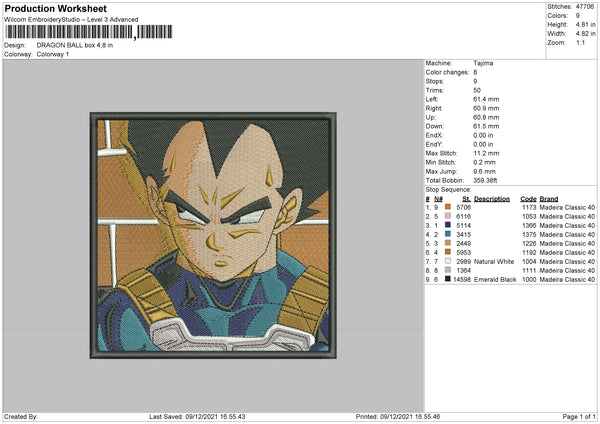This screenshot has height=424, width=600.
Task: Click thread code '1226' in stop 5
Action: (529, 243)
